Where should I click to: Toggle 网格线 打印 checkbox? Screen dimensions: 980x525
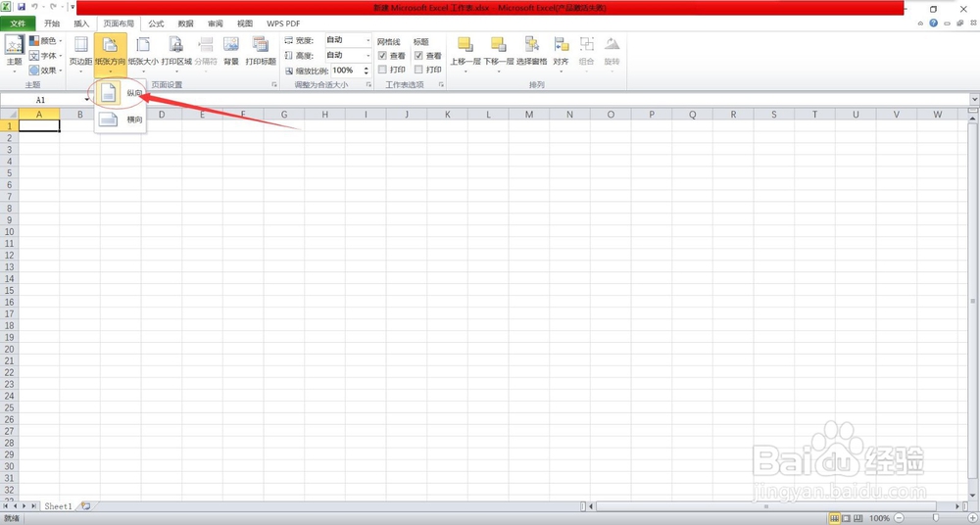pos(382,70)
